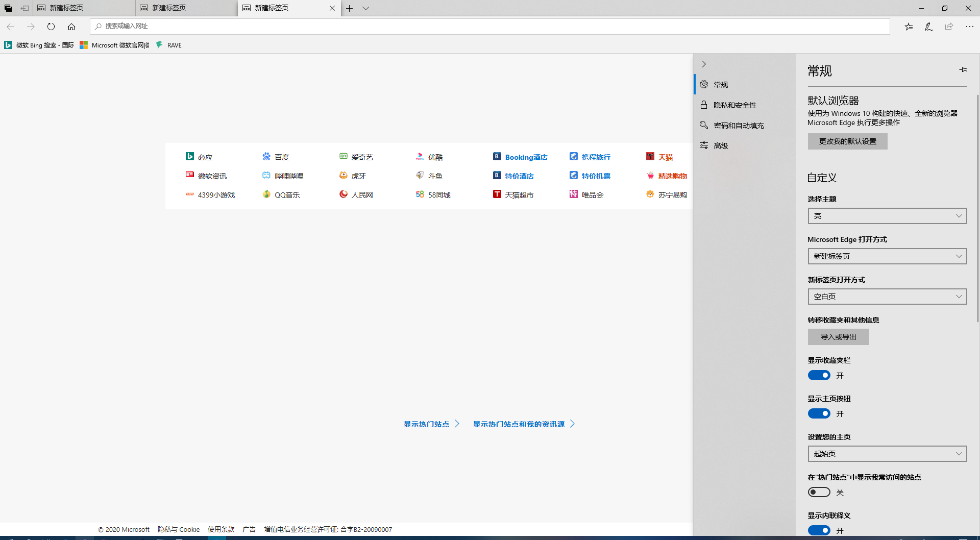Open Microsoft 微软官网 favorites bar item

coord(115,45)
